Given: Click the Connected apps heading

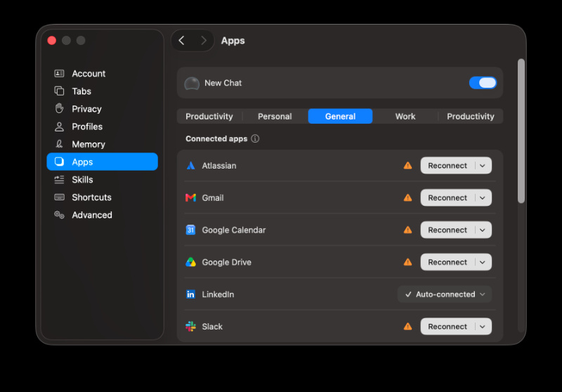Looking at the screenshot, I should (x=216, y=138).
